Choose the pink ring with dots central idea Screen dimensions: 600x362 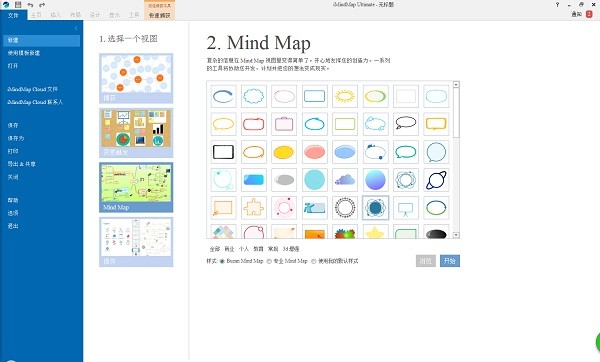pyautogui.click(x=284, y=208)
